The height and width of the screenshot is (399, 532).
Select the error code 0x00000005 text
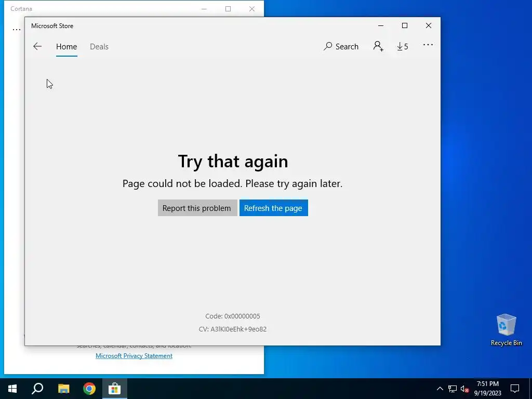233,316
